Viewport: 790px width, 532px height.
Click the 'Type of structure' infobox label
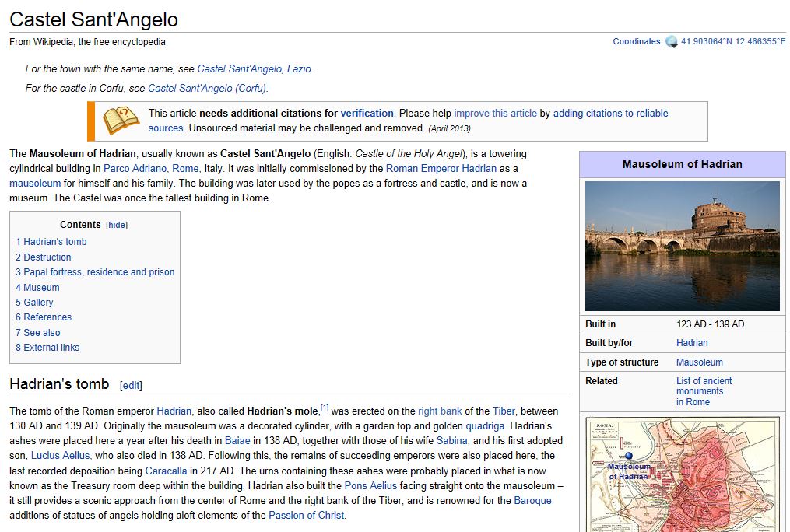click(622, 362)
